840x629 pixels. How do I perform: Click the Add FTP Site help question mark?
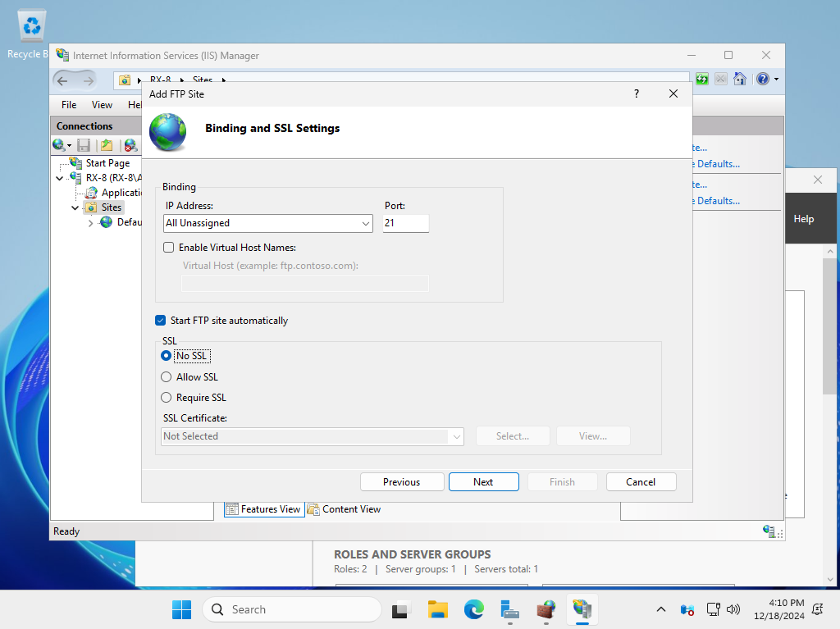click(637, 93)
